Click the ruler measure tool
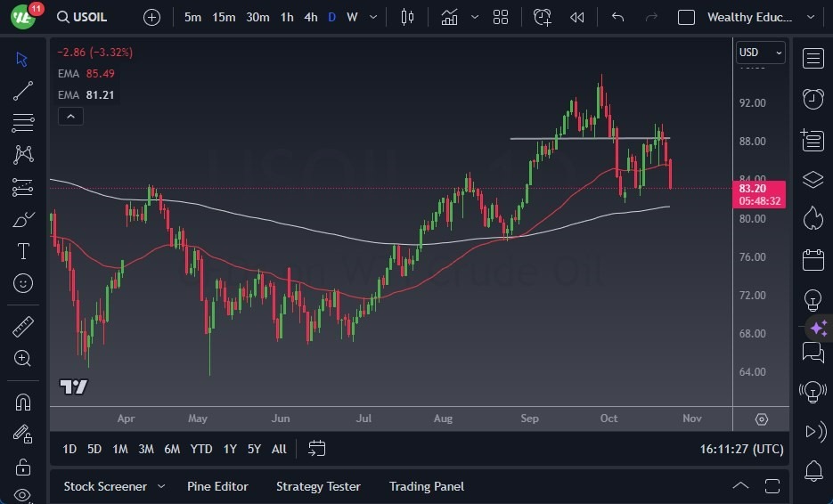 [23, 327]
